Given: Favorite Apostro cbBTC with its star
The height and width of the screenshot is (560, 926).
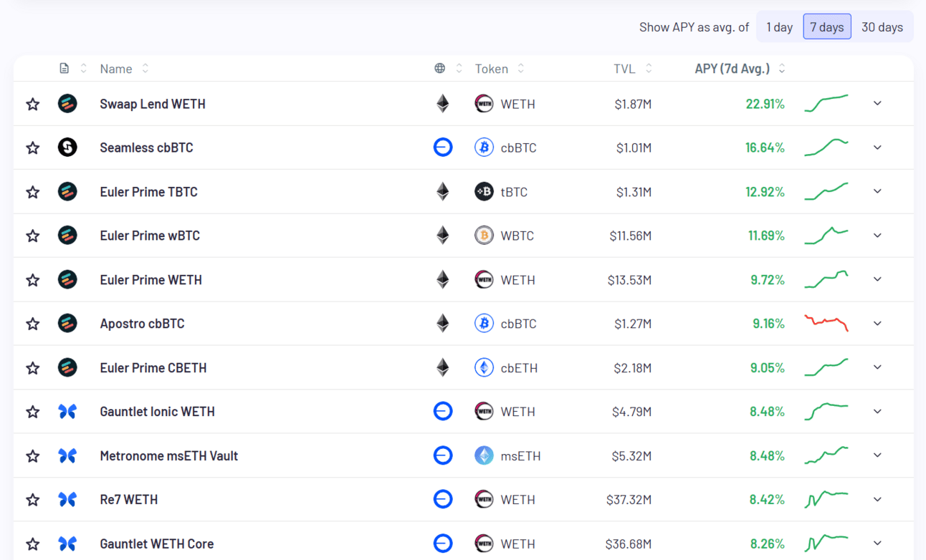Looking at the screenshot, I should pos(33,324).
